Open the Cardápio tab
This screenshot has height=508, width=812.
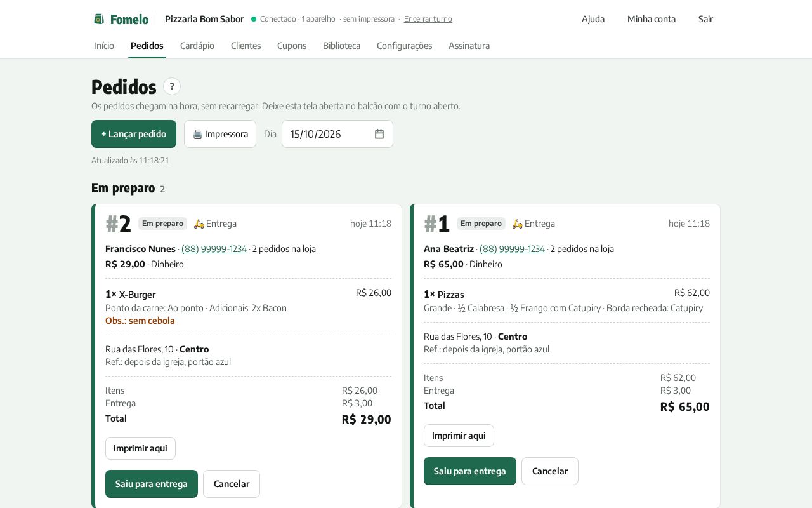tap(197, 46)
